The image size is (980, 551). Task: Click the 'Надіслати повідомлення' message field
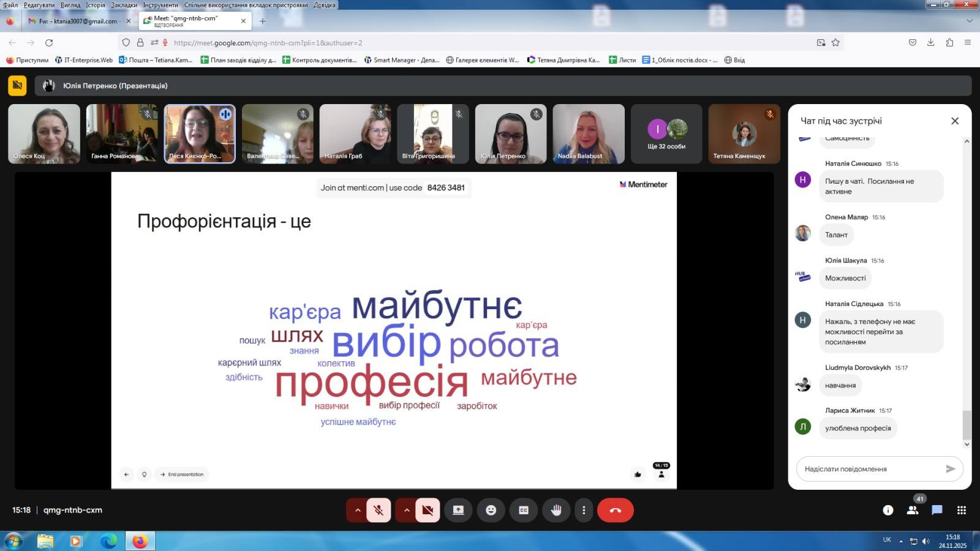click(x=870, y=469)
